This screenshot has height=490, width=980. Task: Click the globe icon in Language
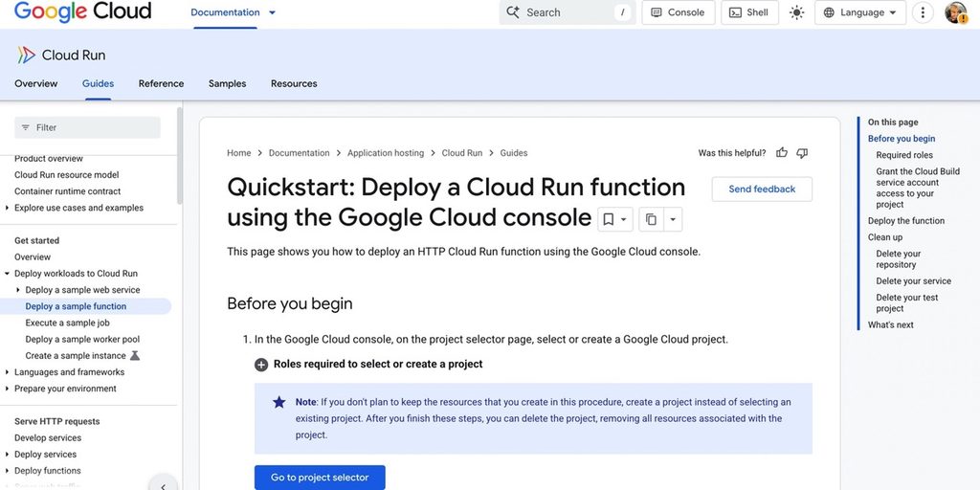click(829, 12)
